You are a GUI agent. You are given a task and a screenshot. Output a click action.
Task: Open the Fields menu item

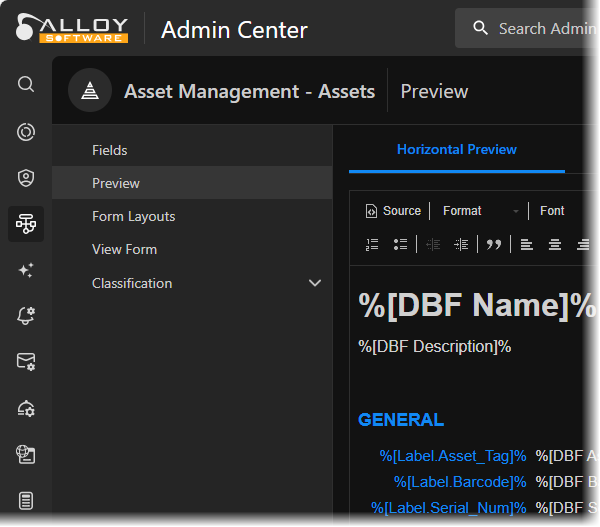point(110,150)
